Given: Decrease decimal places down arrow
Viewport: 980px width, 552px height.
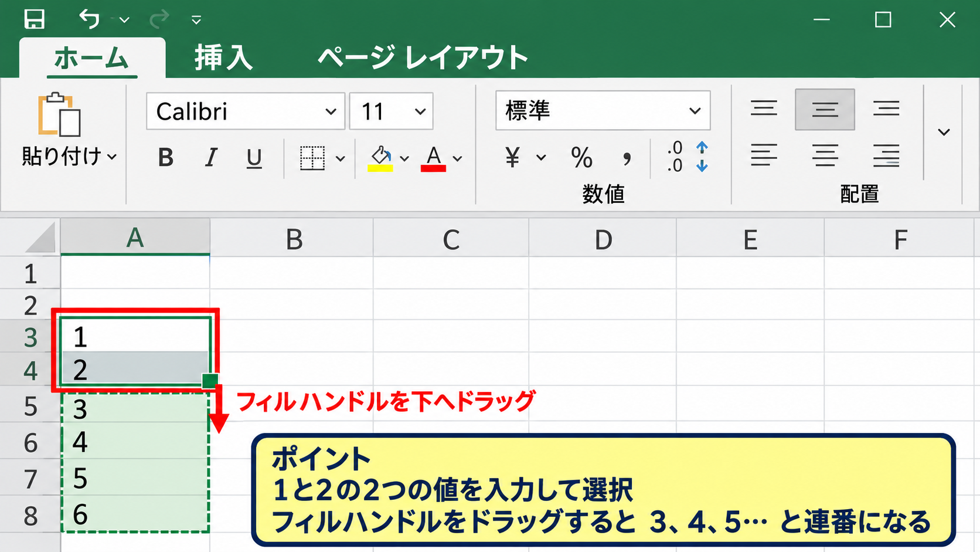Looking at the screenshot, I should (x=702, y=166).
